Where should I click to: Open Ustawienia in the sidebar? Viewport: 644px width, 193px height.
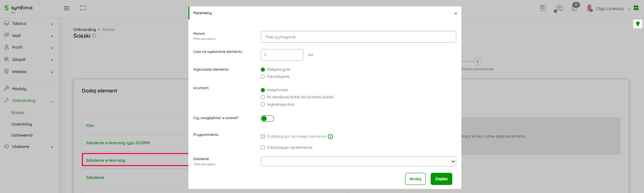pyautogui.click(x=22, y=135)
